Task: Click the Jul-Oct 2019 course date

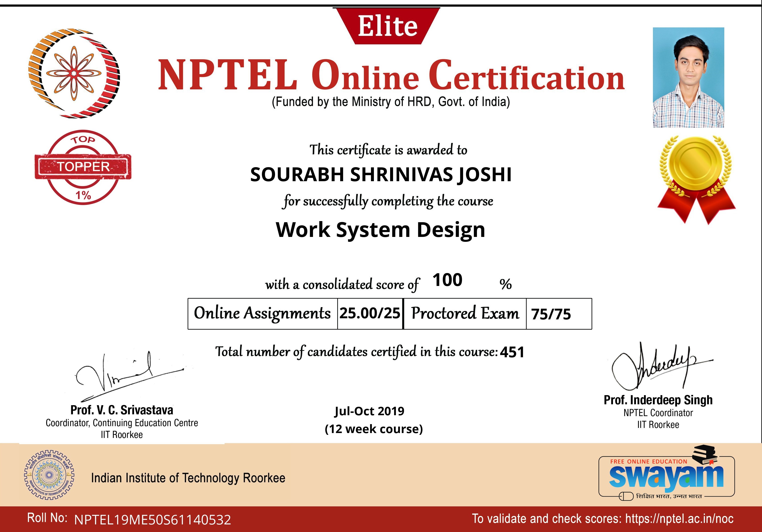Action: [369, 411]
